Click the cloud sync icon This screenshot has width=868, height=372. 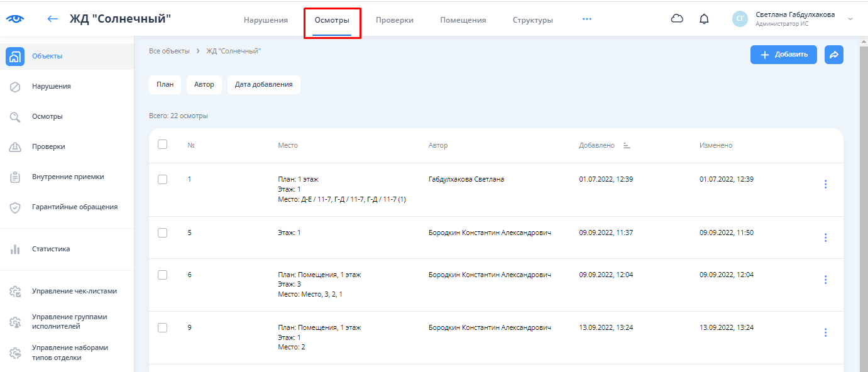[677, 19]
